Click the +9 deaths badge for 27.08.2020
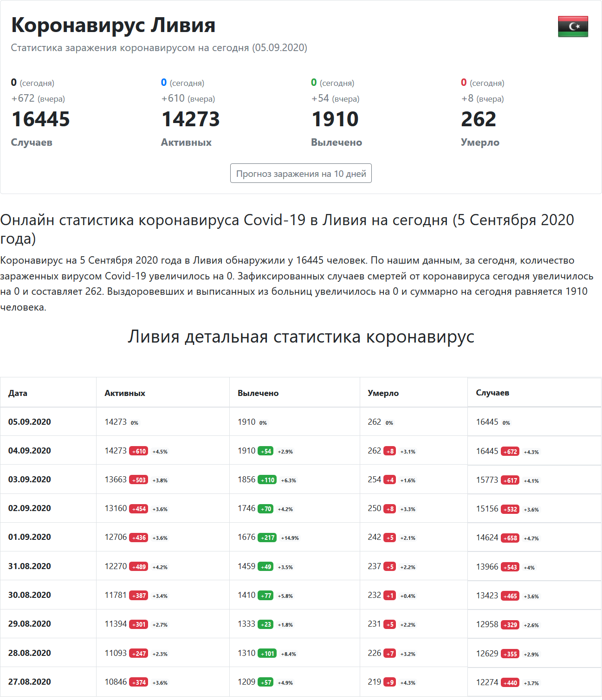The image size is (602, 700). (x=390, y=682)
